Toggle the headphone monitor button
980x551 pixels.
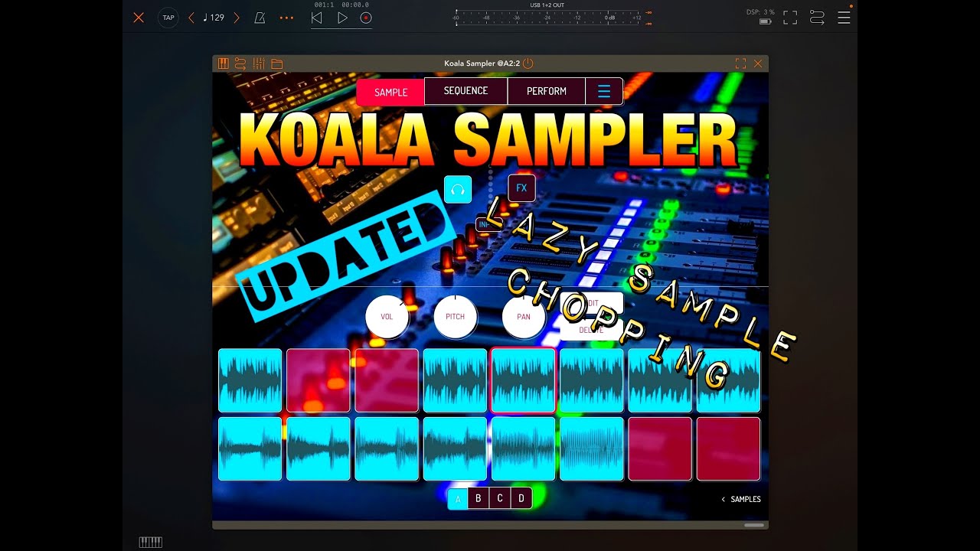pos(458,189)
